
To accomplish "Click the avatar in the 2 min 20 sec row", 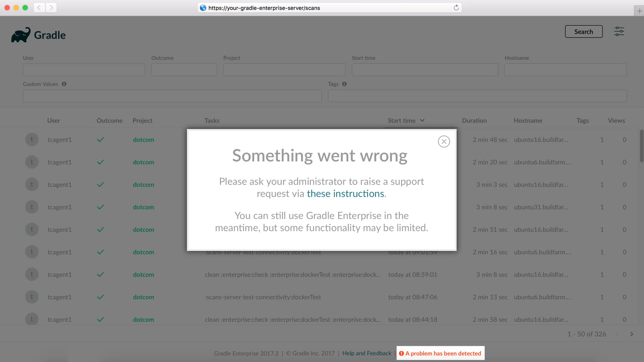I will [x=32, y=162].
